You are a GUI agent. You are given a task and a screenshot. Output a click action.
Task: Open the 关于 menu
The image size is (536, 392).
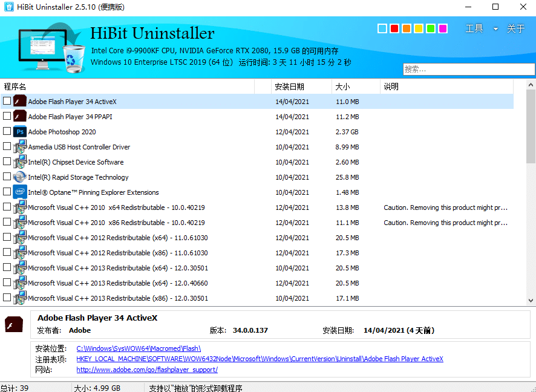pos(515,28)
